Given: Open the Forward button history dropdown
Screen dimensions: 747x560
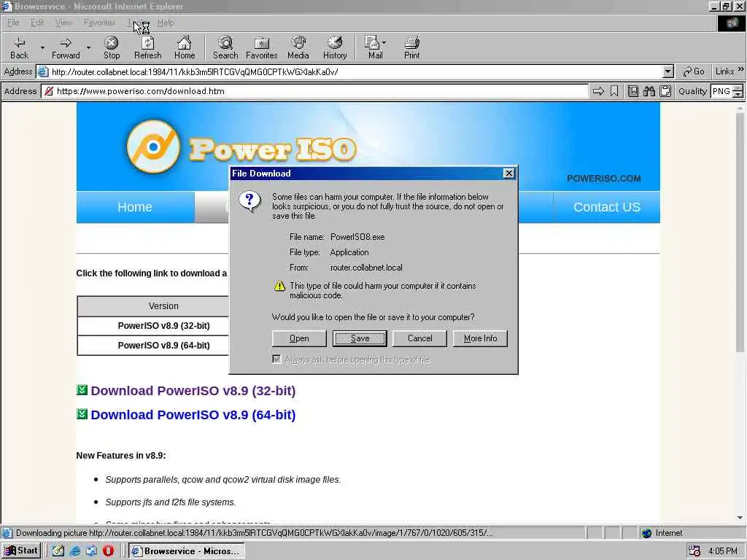Looking at the screenshot, I should click(88, 47).
